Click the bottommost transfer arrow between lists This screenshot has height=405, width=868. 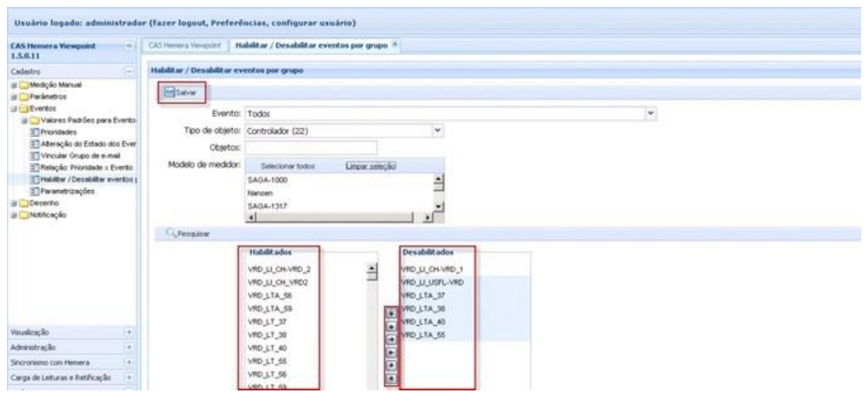pos(392,376)
